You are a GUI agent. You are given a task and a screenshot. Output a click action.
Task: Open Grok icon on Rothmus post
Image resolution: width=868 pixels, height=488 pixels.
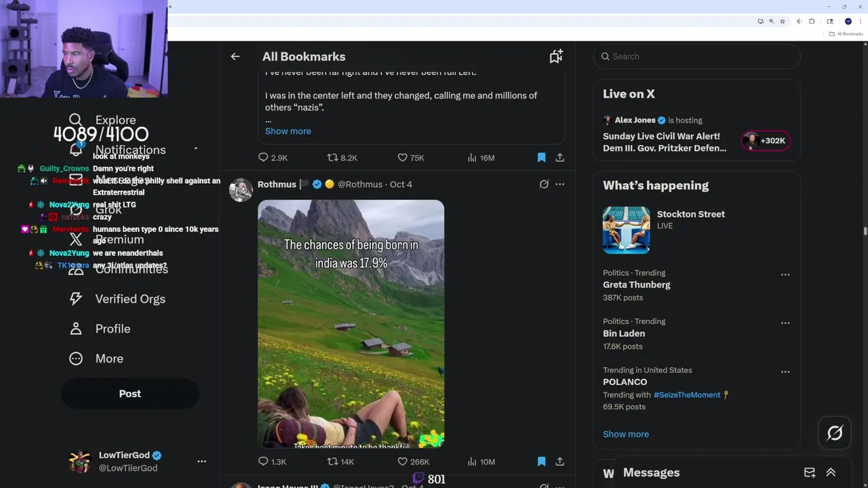click(544, 184)
